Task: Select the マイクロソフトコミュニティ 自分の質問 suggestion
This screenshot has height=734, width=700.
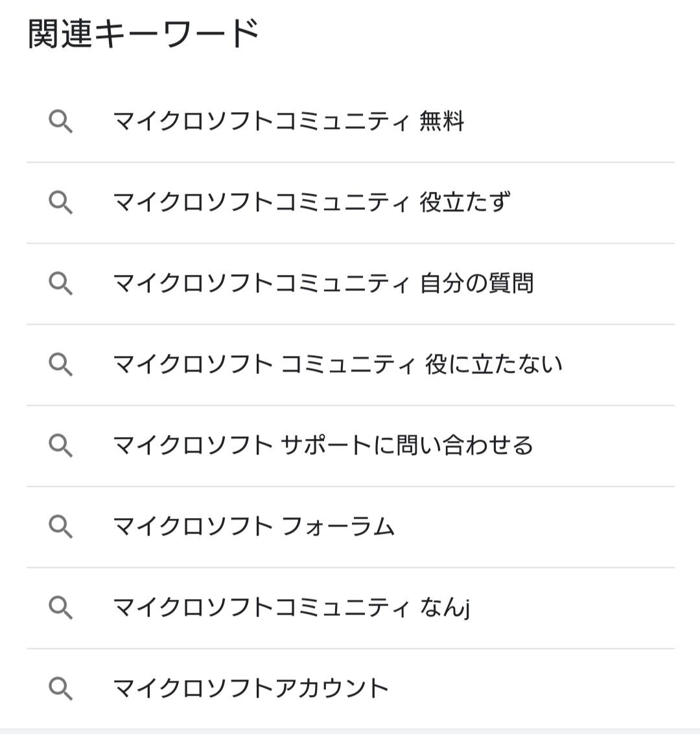Action: 323,284
